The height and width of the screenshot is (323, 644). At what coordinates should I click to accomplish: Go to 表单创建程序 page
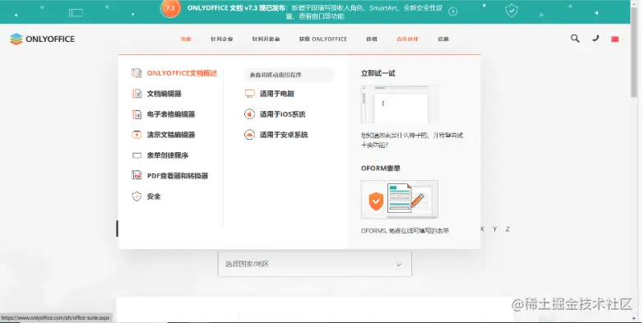pyautogui.click(x=168, y=155)
